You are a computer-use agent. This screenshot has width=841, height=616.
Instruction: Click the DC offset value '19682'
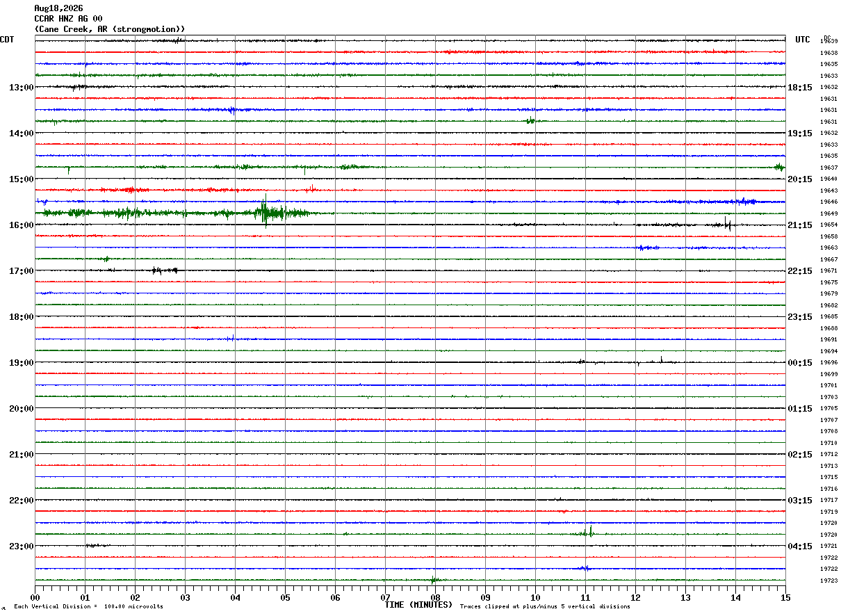(x=828, y=305)
